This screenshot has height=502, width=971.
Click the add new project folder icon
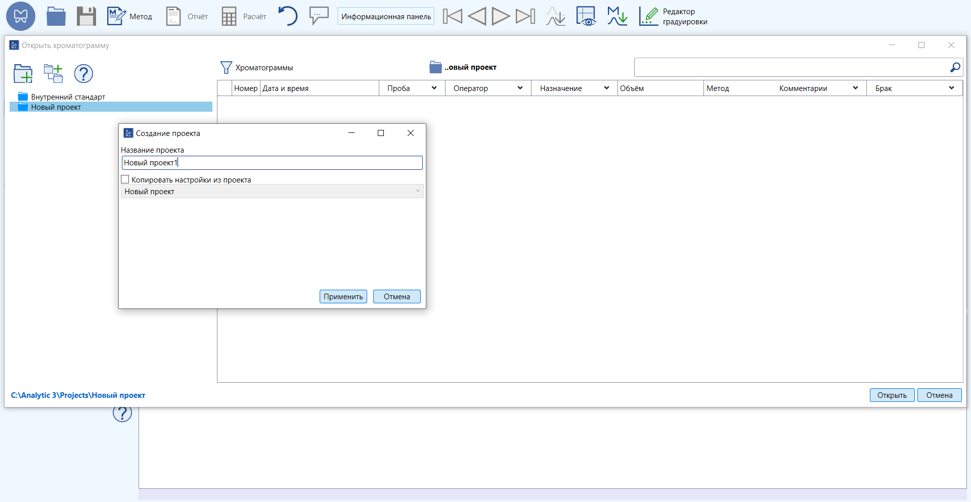(x=23, y=74)
